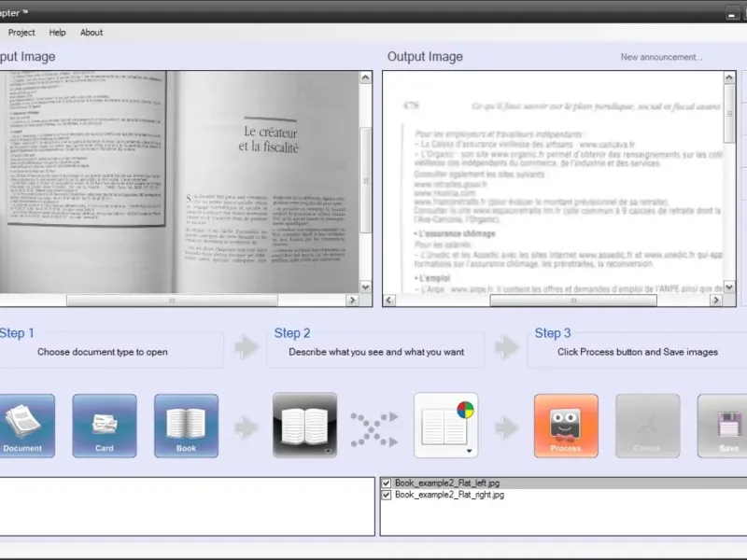The height and width of the screenshot is (560, 747).
Task: Choose the Card document type
Action: tap(105, 426)
